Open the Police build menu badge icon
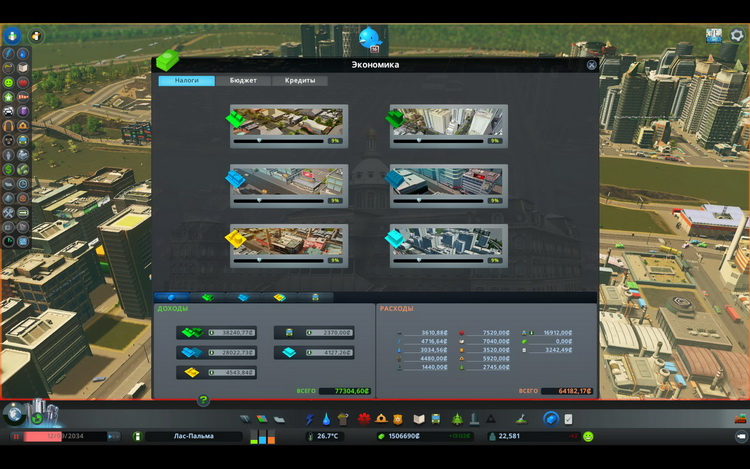Image resolution: width=750 pixels, height=469 pixels. [398, 419]
